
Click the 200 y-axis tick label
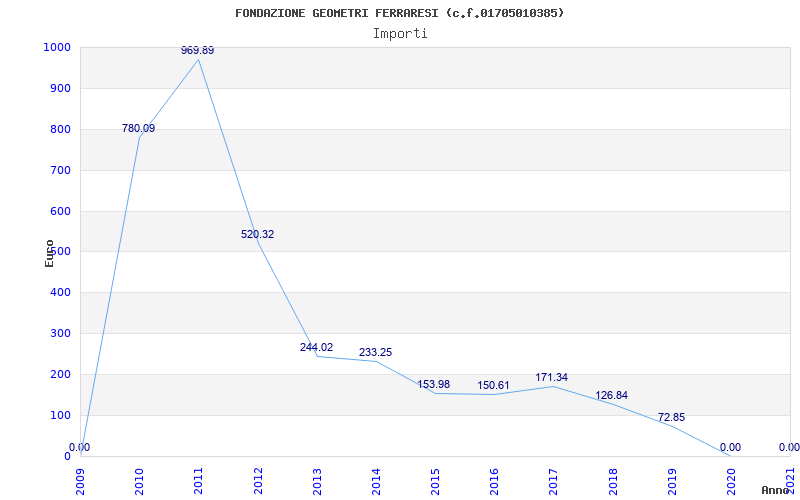click(60, 374)
